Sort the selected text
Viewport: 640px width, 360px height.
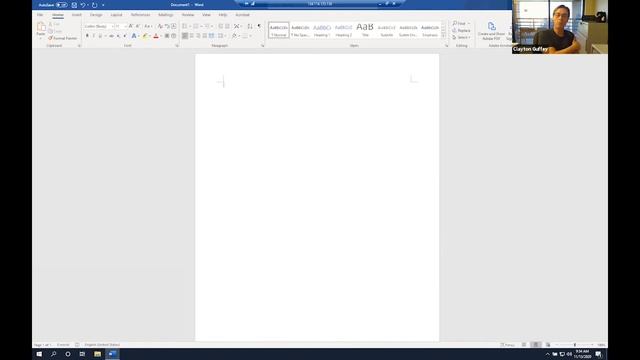(250, 26)
